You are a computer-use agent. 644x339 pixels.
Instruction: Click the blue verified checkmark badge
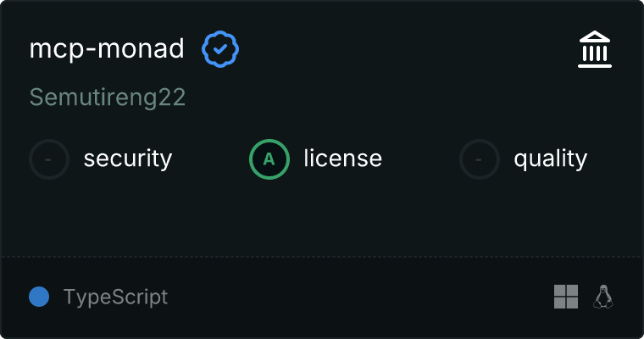pos(220,49)
